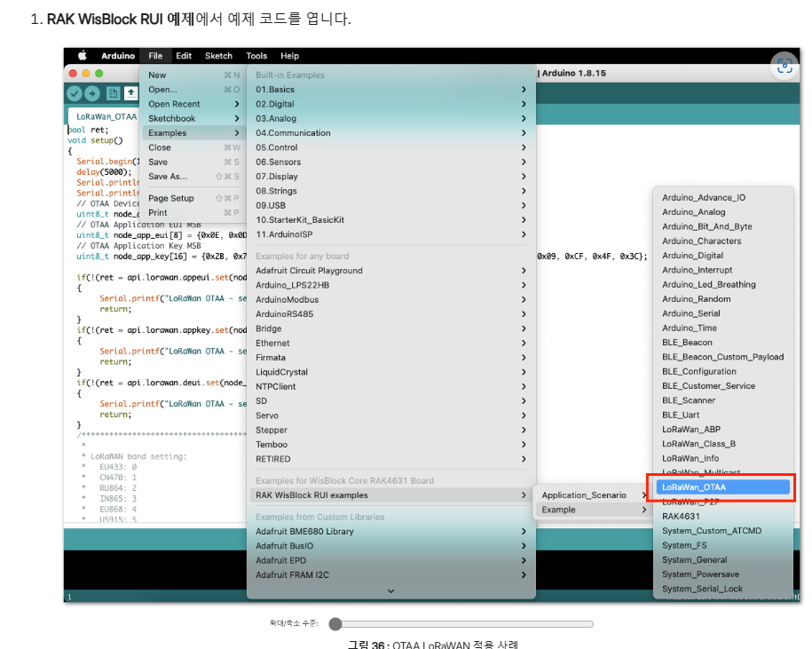Viewport: 812px width, 649px height.
Task: Open the Arduino application menu
Action: coord(118,56)
